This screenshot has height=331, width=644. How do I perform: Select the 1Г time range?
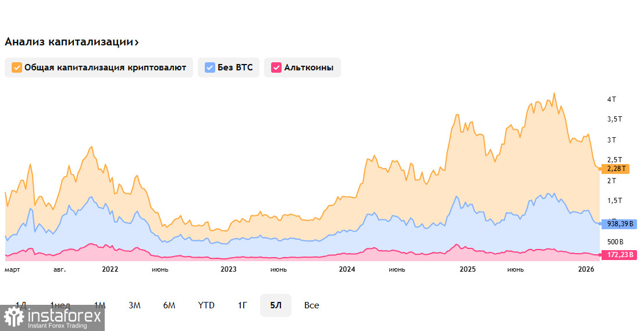point(243,305)
